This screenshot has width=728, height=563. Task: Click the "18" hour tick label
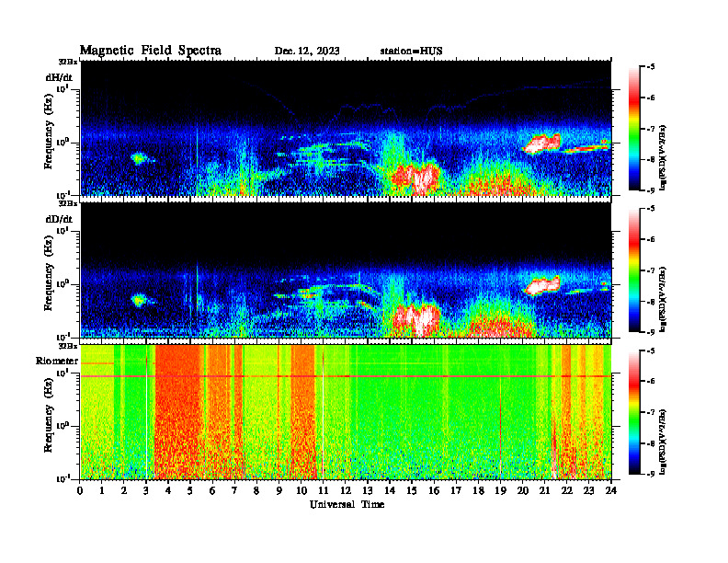point(478,490)
